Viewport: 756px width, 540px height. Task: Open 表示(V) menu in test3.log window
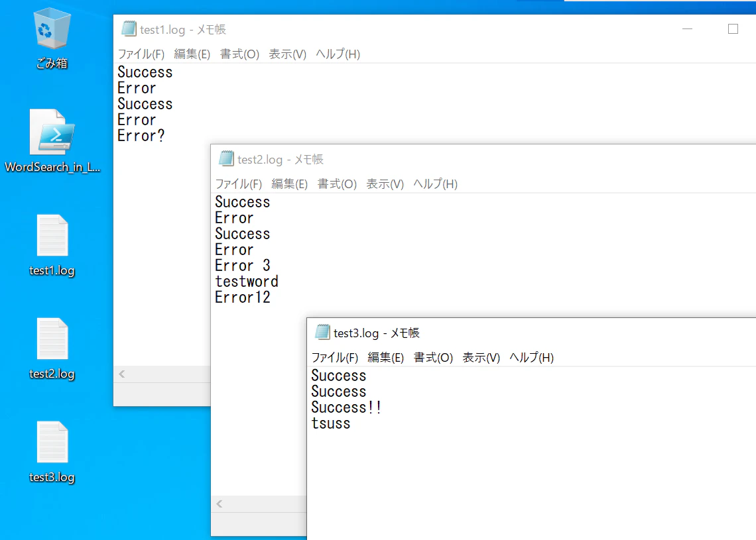pos(481,357)
